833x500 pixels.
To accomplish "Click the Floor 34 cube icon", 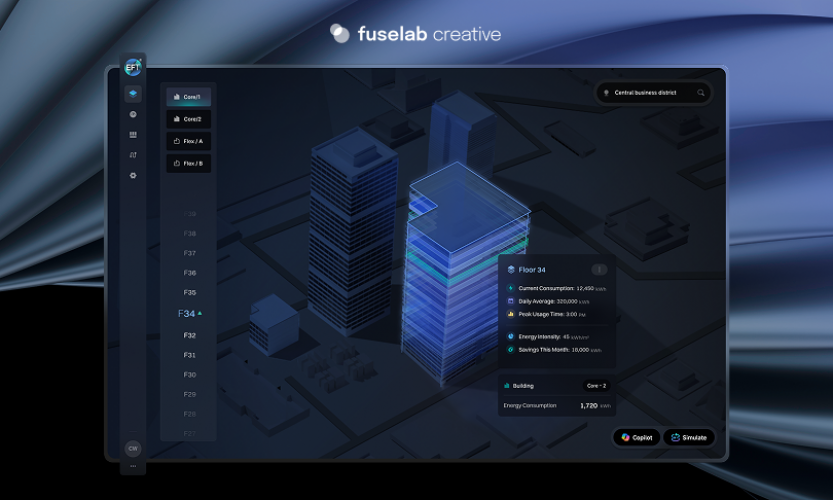I will [x=511, y=269].
